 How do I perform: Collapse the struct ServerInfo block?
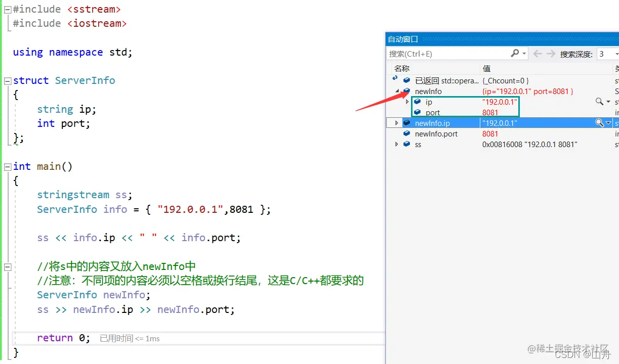pyautogui.click(x=8, y=81)
